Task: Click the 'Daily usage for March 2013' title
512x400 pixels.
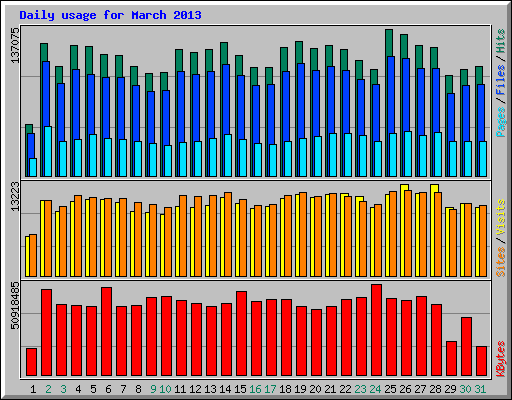Action: tap(110, 15)
